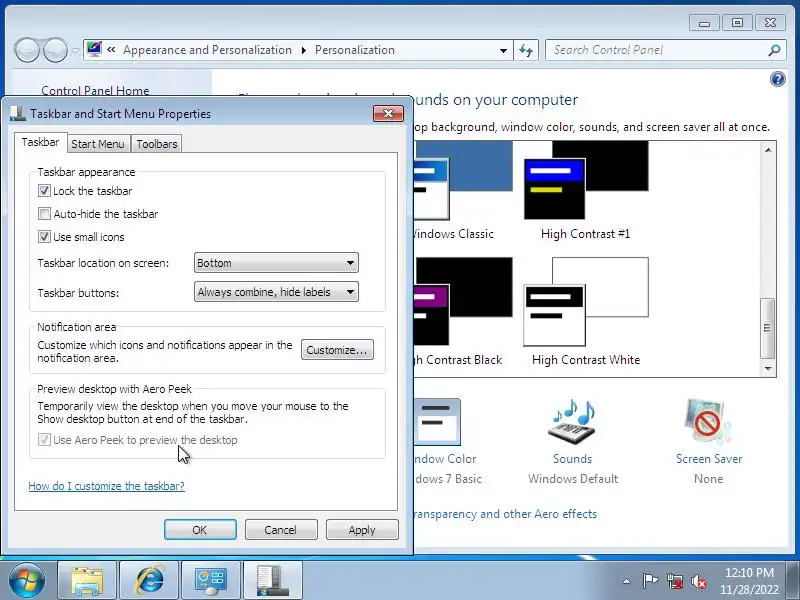
Task: Go forward with the Forward arrow button
Action: pyautogui.click(x=55, y=49)
